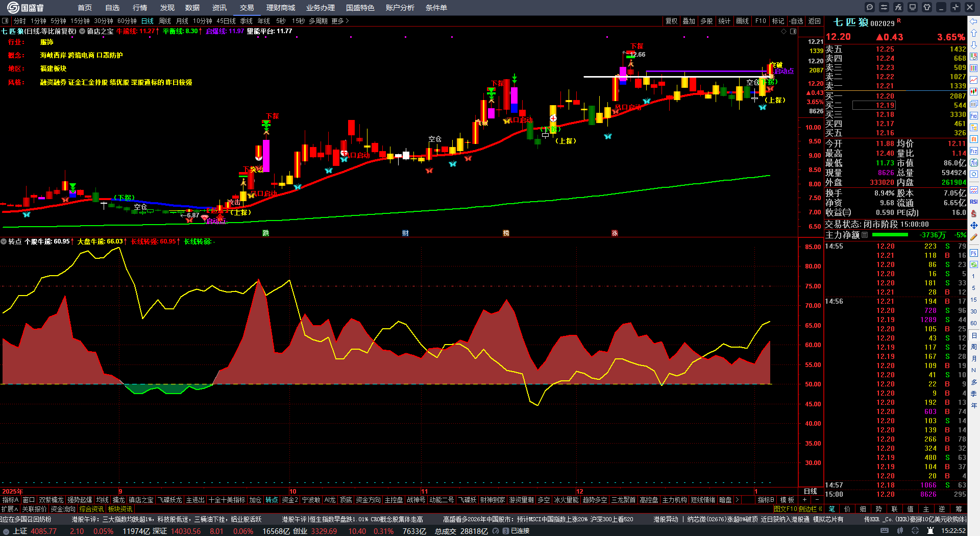980x536 pixels.
Task: Toggle 统计 statistics button
Action: point(724,21)
